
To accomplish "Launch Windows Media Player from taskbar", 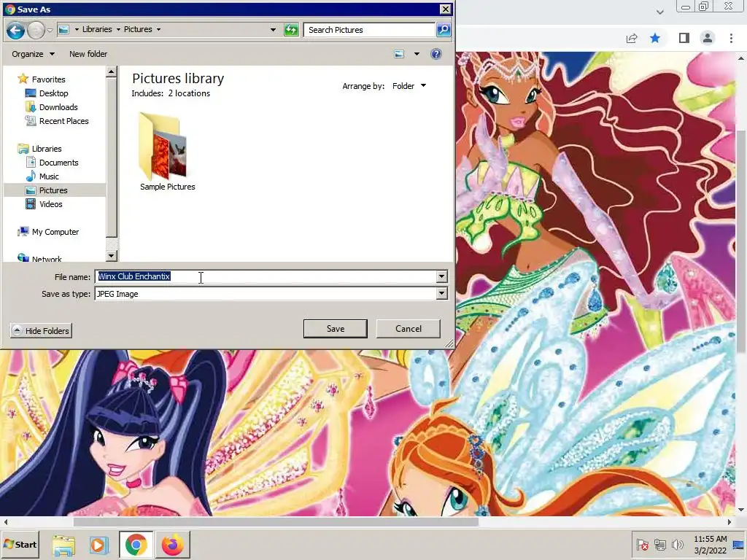I will point(98,545).
